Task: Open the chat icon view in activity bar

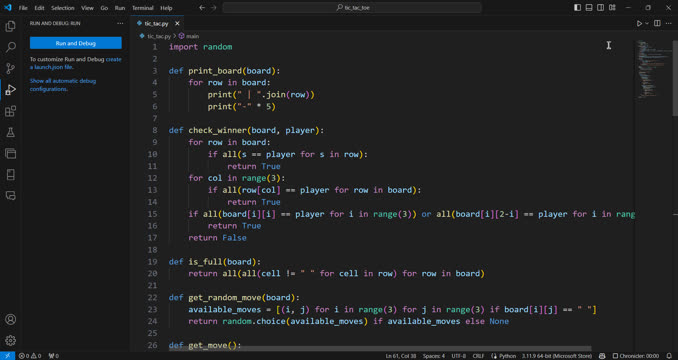Action: [x=10, y=196]
